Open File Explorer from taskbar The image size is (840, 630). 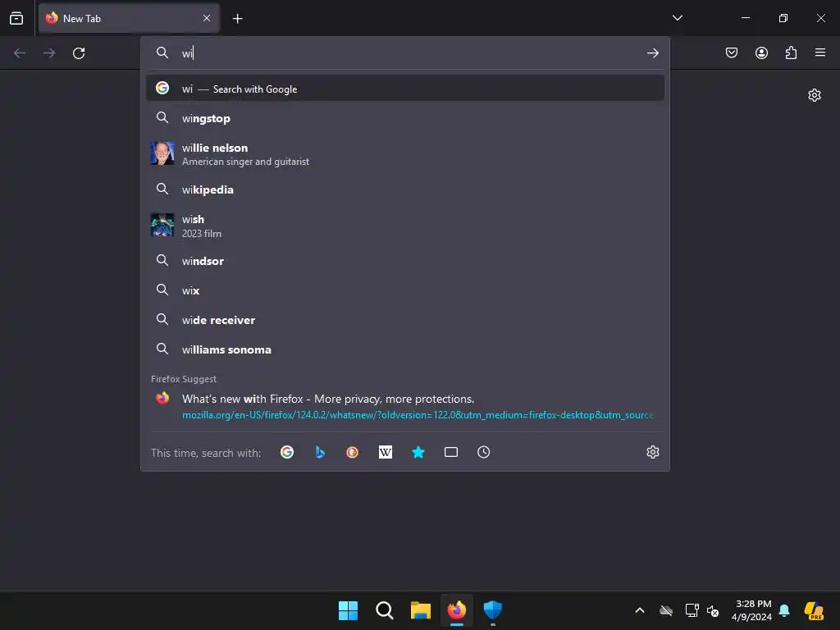coord(421,610)
